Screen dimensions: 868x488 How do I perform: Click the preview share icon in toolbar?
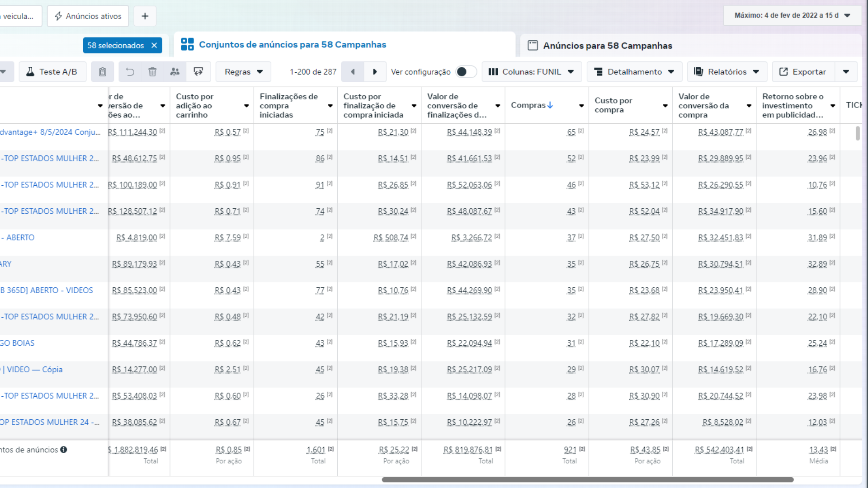click(x=198, y=72)
